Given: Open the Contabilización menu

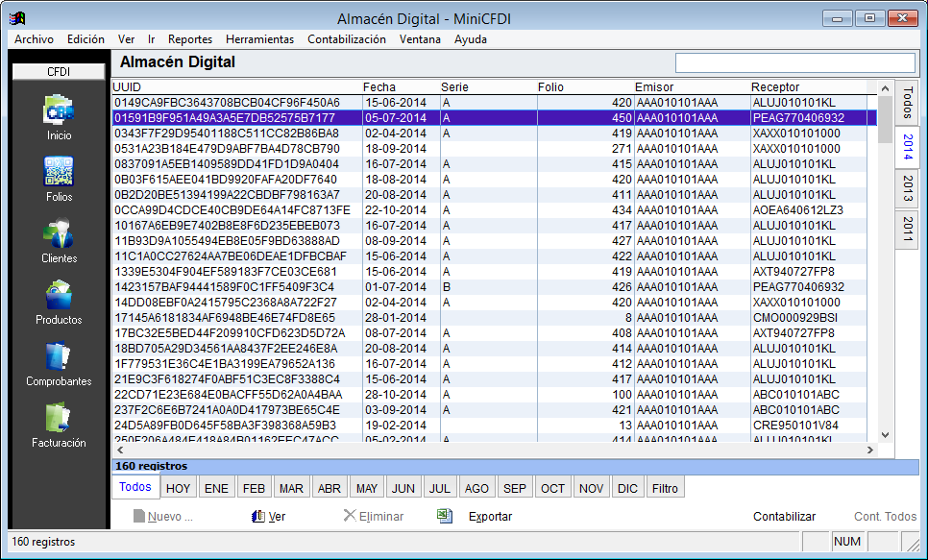Looking at the screenshot, I should [x=347, y=39].
